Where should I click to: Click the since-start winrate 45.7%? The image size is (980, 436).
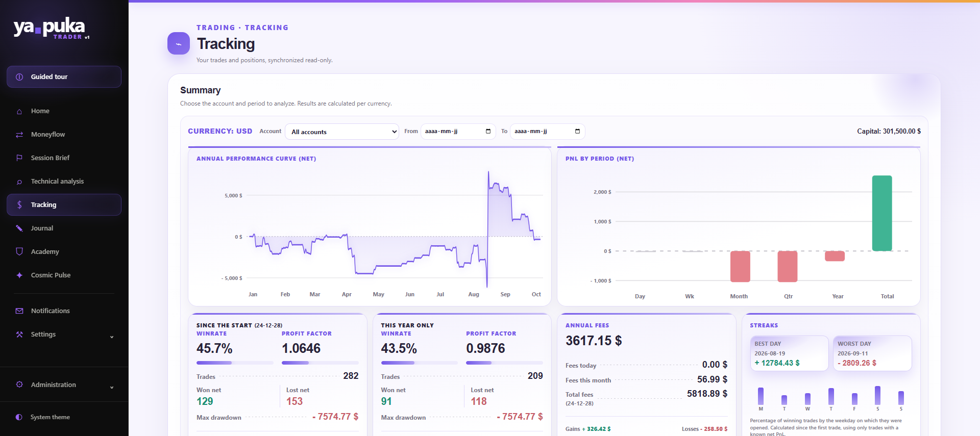tap(214, 349)
